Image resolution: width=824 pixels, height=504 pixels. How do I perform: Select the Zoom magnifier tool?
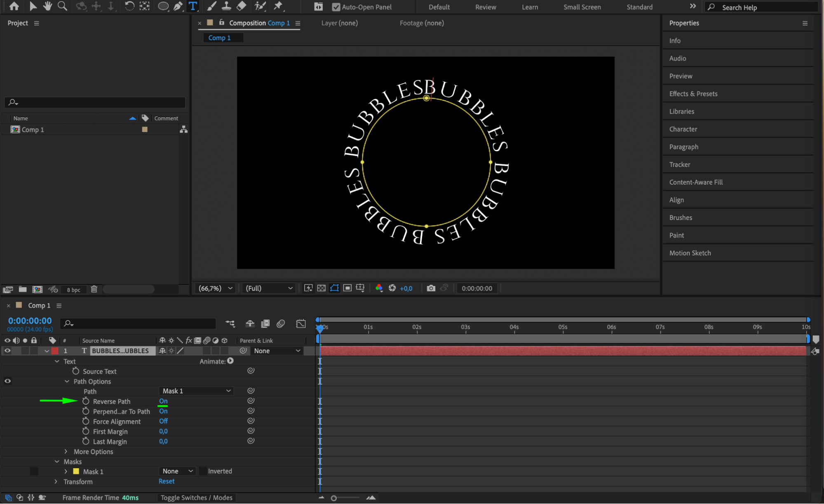(x=62, y=6)
